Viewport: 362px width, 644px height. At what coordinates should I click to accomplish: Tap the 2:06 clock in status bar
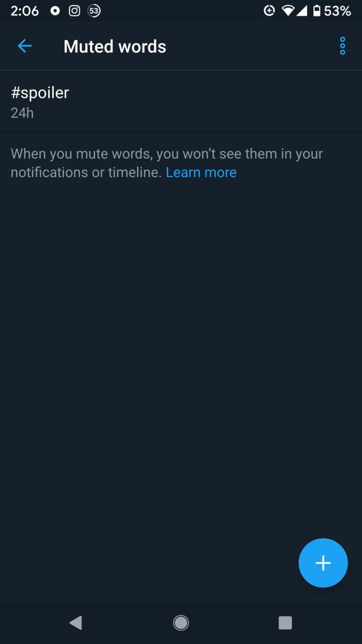pos(24,11)
